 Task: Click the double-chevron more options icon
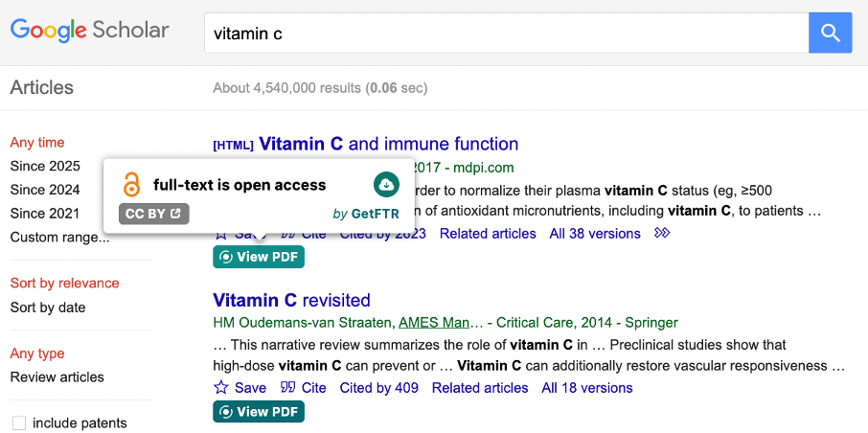[661, 234]
